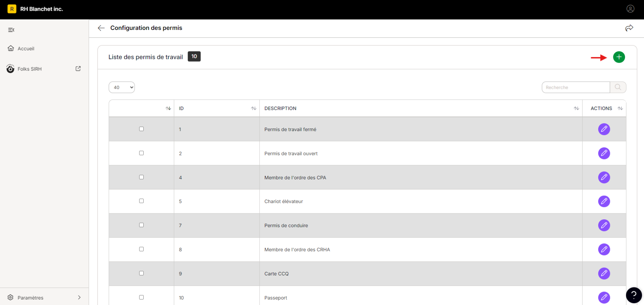644x305 pixels.
Task: Click the 'Carte CCQ' description
Action: [277, 274]
